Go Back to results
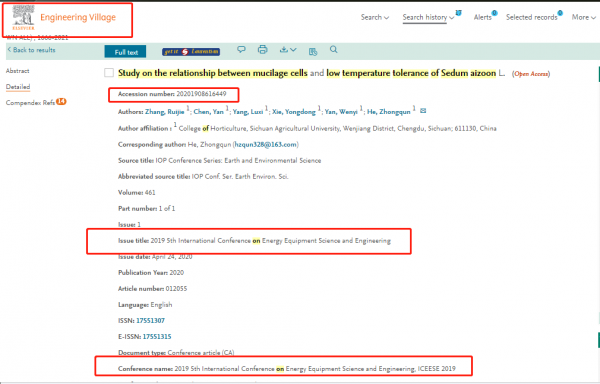 pos(32,50)
